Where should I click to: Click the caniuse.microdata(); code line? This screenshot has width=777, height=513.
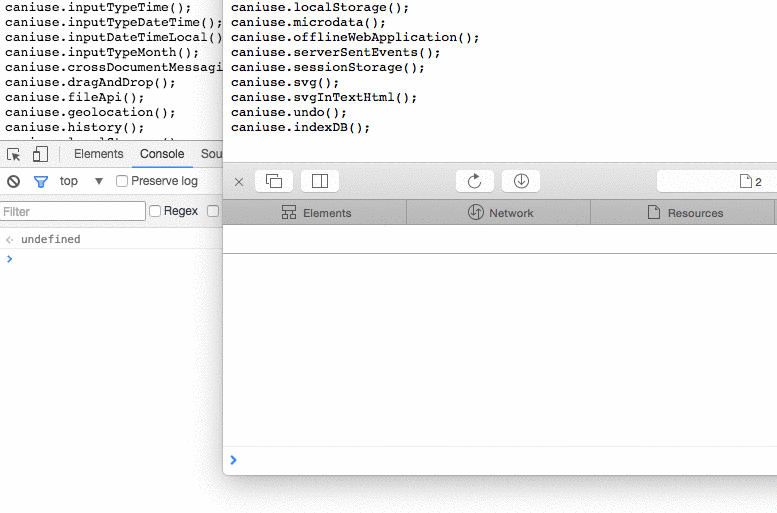[308, 22]
